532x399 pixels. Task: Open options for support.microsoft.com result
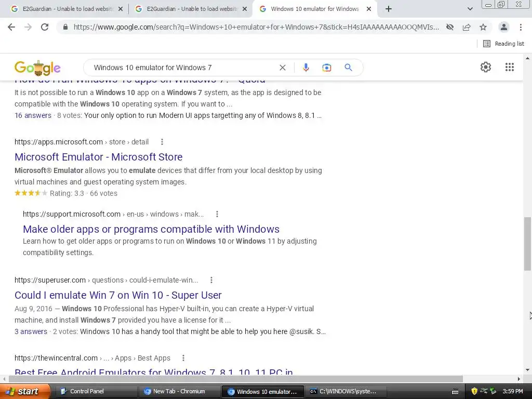(217, 214)
